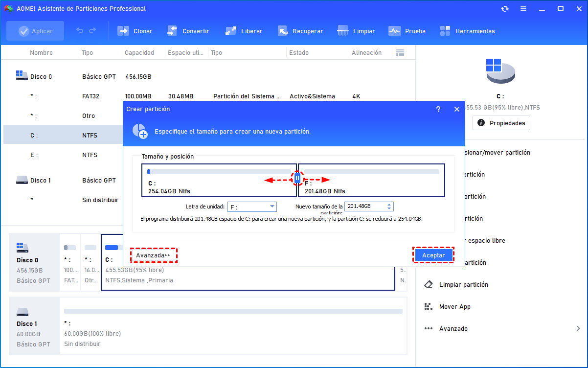Select the Sin distribuir row in list
The height and width of the screenshot is (368, 588).
point(63,200)
